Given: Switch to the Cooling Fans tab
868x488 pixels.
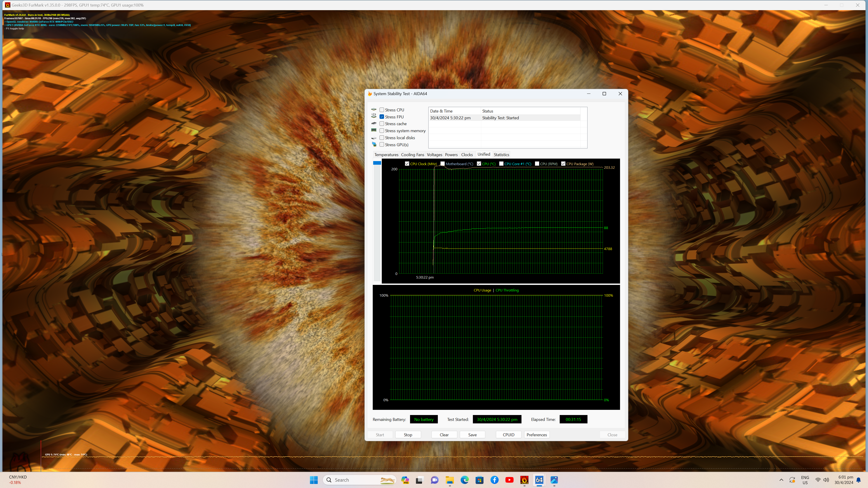Looking at the screenshot, I should (413, 155).
